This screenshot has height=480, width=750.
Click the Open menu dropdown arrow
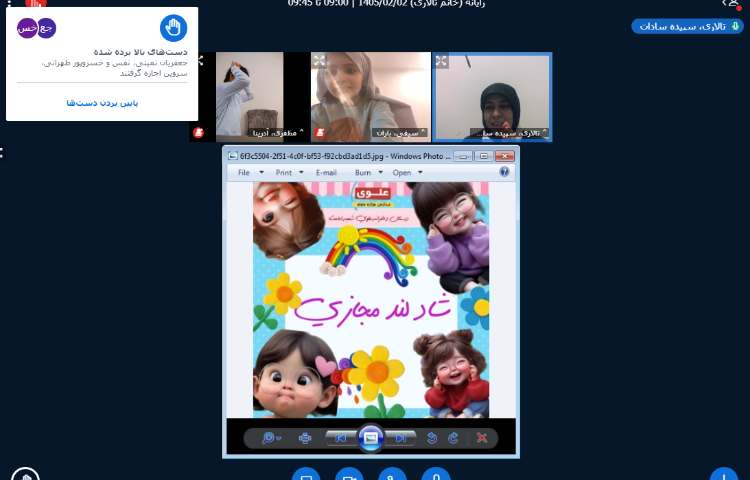(420, 173)
